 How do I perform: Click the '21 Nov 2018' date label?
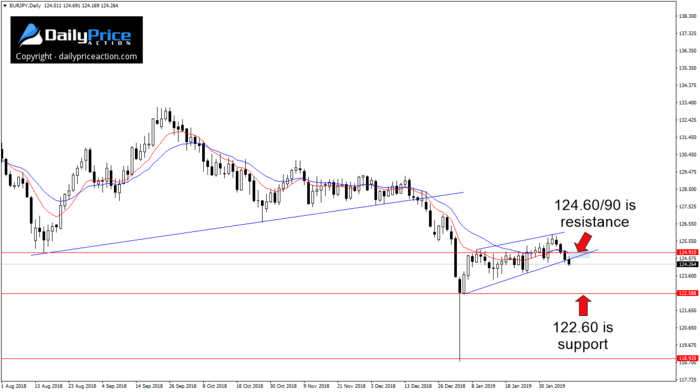click(x=350, y=386)
